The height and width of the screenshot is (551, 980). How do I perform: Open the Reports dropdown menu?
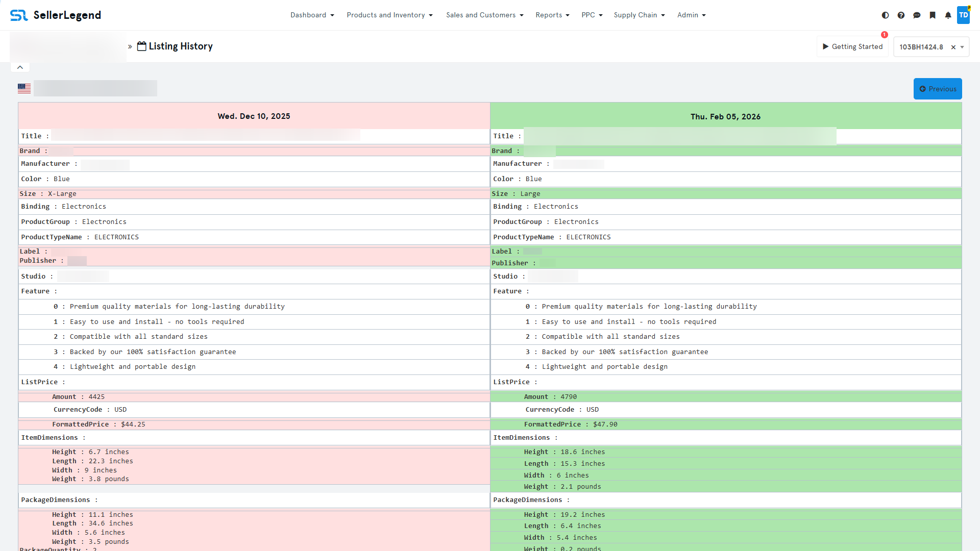(x=552, y=15)
